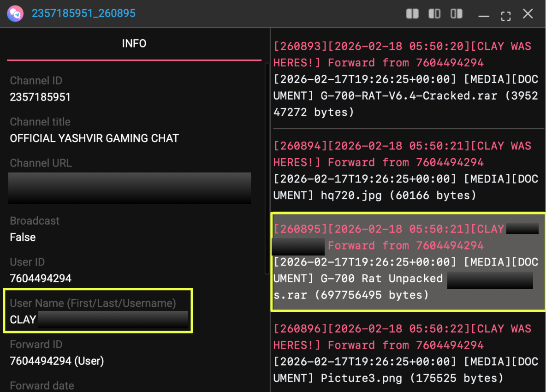Select message 260893 G-700-RAT-V6.4-Cracked.rar
546x392 pixels.
(406, 79)
